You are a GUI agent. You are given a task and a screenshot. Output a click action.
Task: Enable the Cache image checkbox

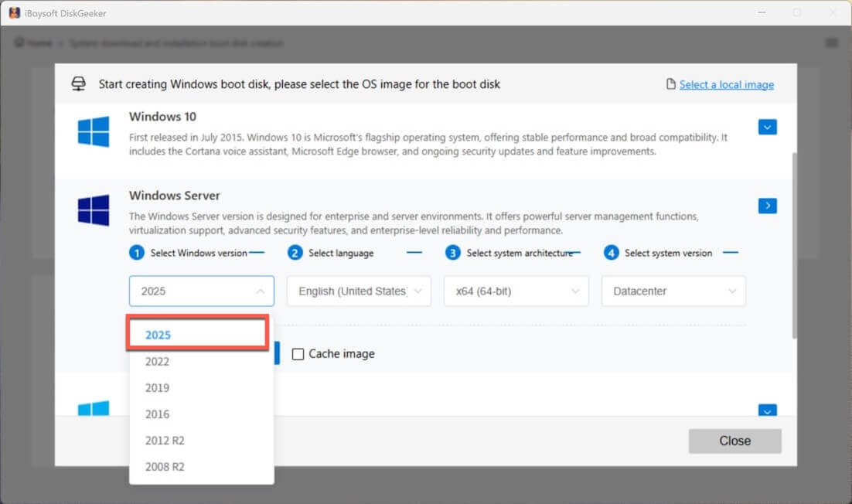(298, 354)
